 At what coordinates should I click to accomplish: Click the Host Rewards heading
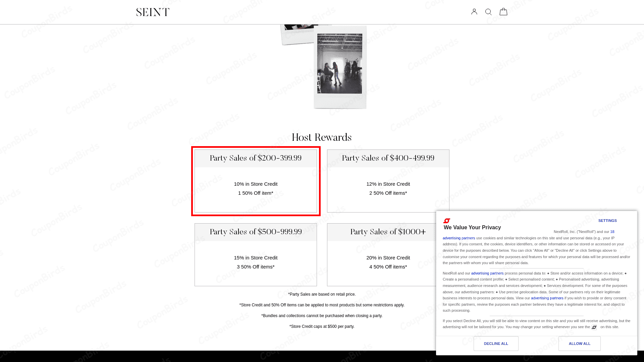[322, 137]
